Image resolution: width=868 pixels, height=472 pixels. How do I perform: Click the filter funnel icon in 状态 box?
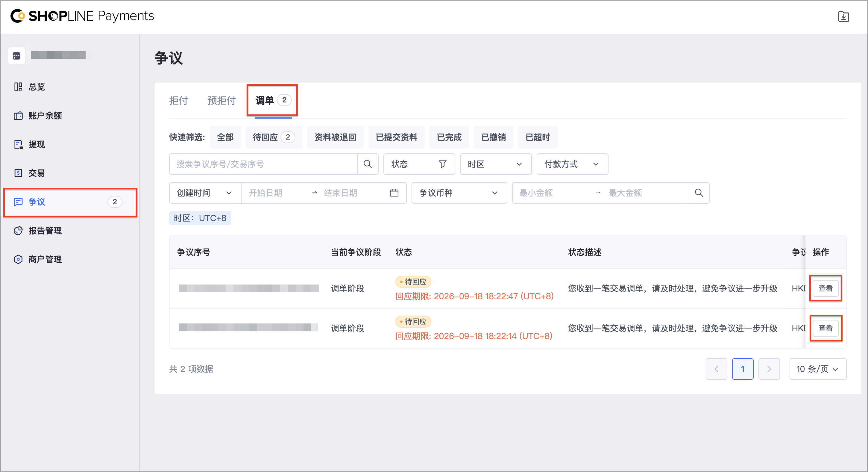(x=442, y=164)
